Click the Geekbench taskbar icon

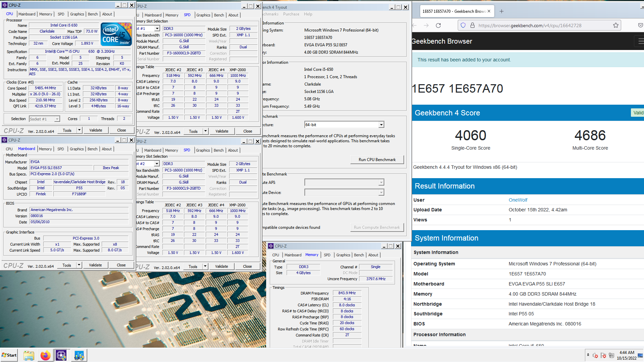coord(79,356)
